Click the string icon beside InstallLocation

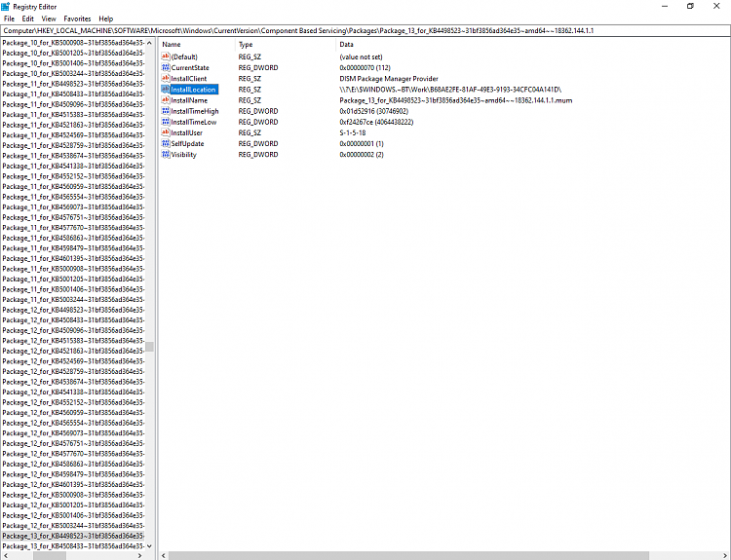(x=166, y=89)
